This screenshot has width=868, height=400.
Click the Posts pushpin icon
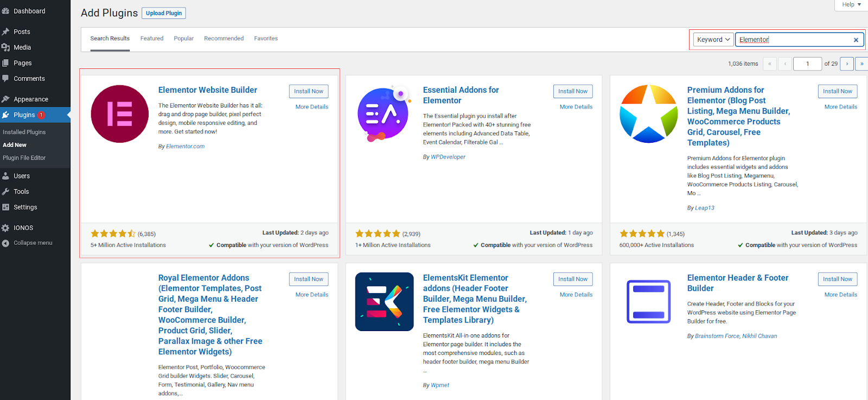point(5,31)
